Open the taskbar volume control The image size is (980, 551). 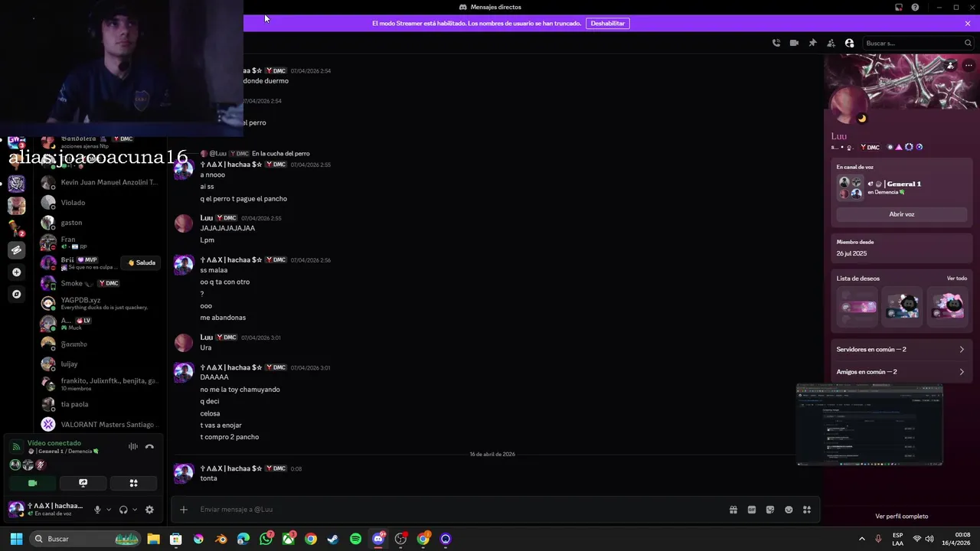coord(929,539)
